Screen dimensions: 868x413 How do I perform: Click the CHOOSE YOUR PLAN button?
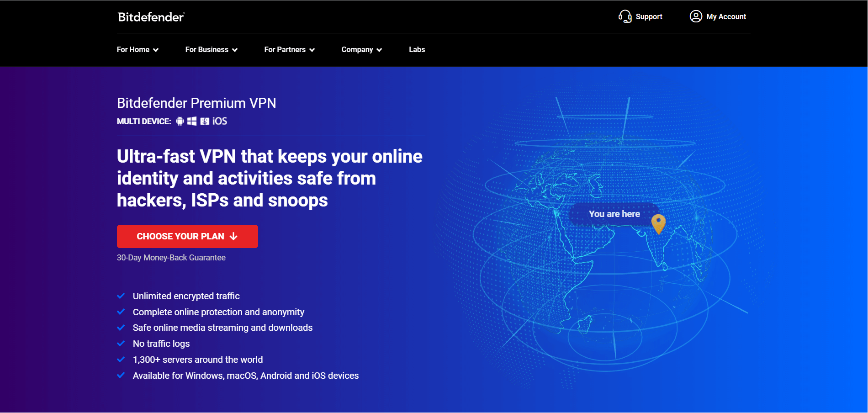click(187, 236)
